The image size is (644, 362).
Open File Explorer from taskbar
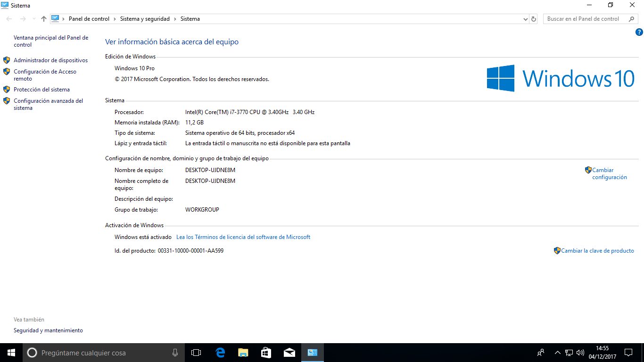click(243, 353)
